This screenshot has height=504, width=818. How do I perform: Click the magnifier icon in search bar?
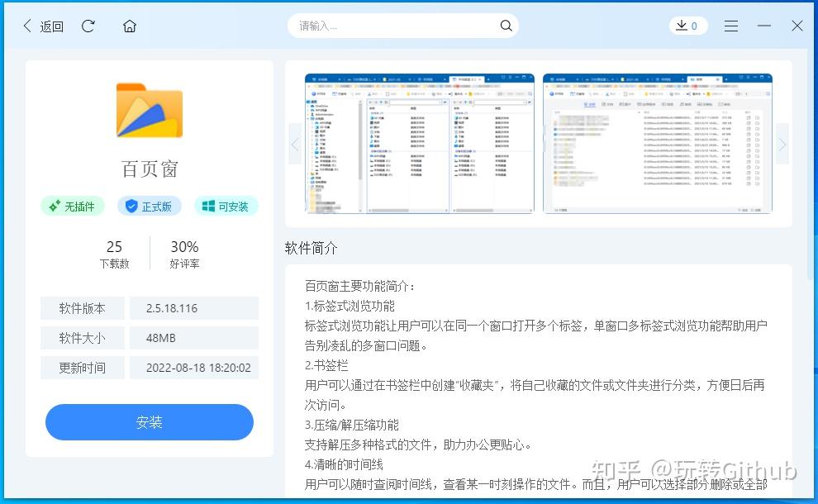(x=506, y=26)
